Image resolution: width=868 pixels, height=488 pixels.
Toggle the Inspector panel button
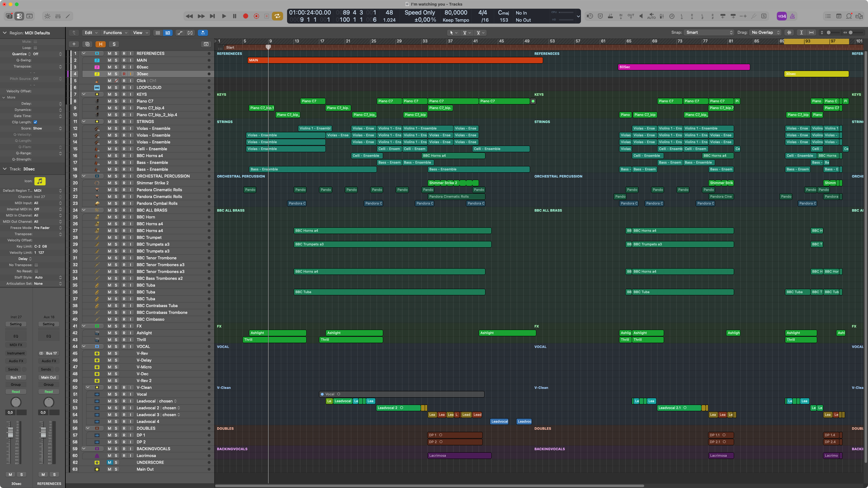[x=19, y=16]
